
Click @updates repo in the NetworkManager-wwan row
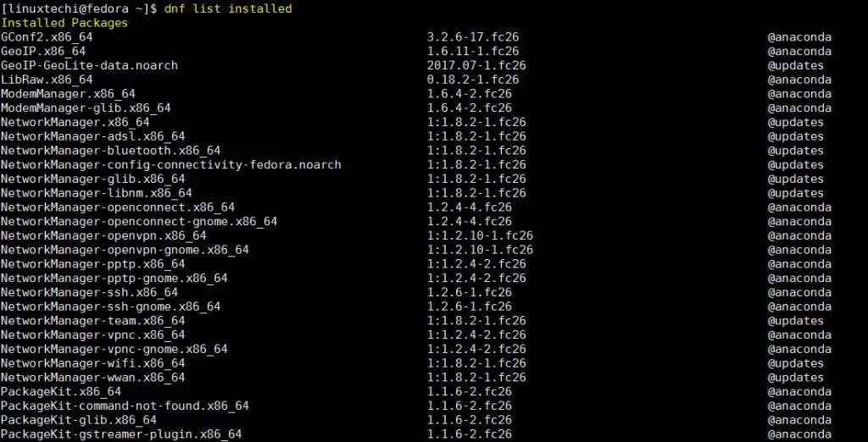[x=796, y=378]
